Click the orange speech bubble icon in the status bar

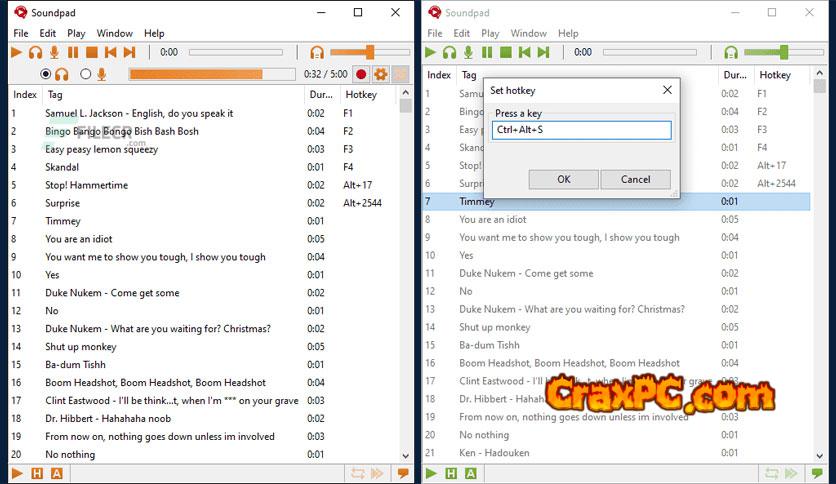tap(402, 473)
